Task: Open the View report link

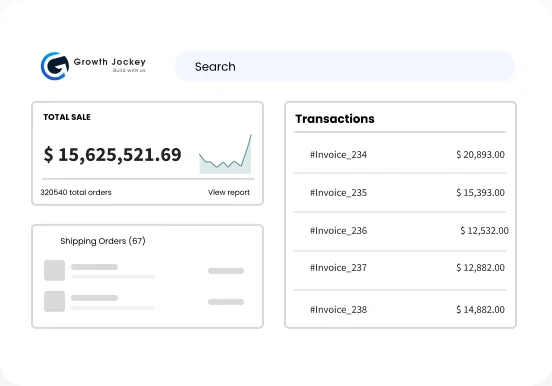Action: coord(229,192)
